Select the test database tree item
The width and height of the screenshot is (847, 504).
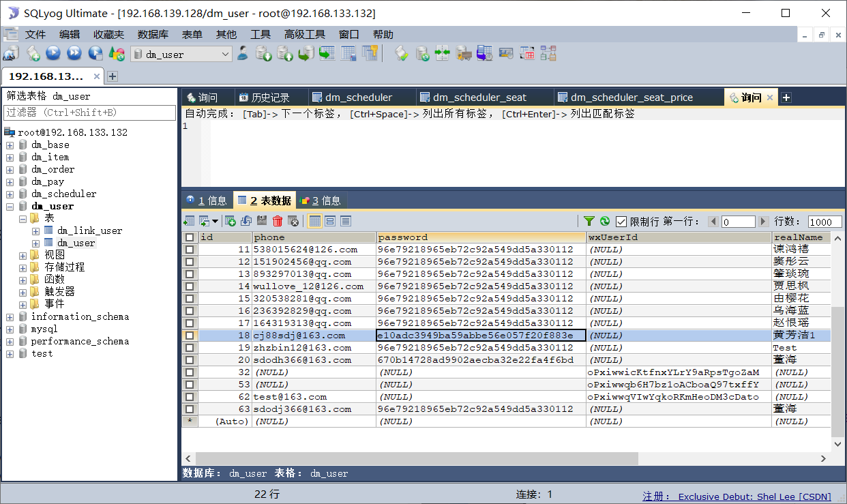42,354
